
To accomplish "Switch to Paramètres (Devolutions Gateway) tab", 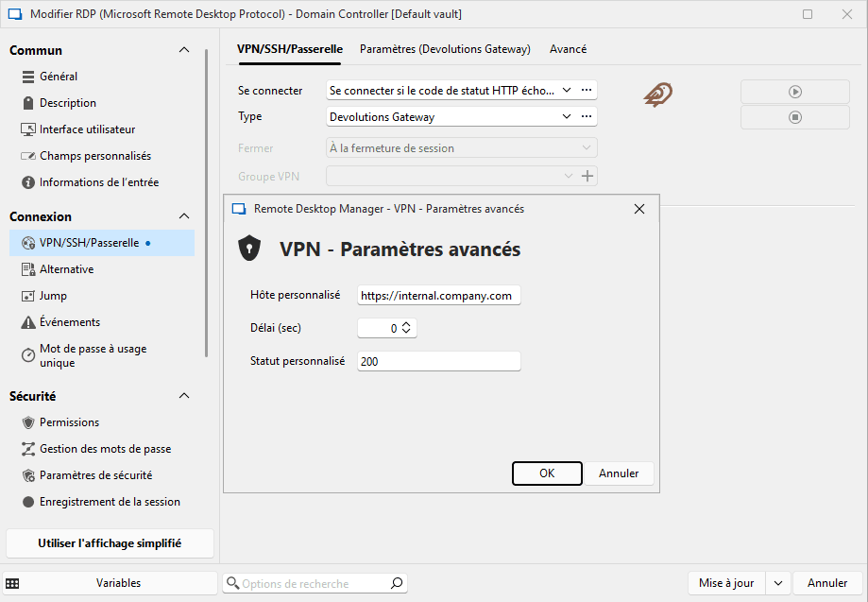I will tap(445, 49).
